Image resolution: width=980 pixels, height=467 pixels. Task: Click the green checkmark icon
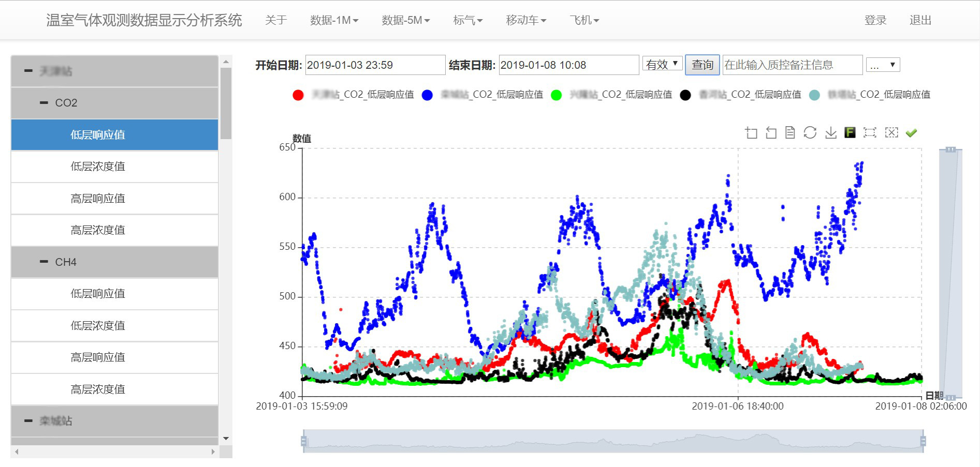pyautogui.click(x=911, y=133)
